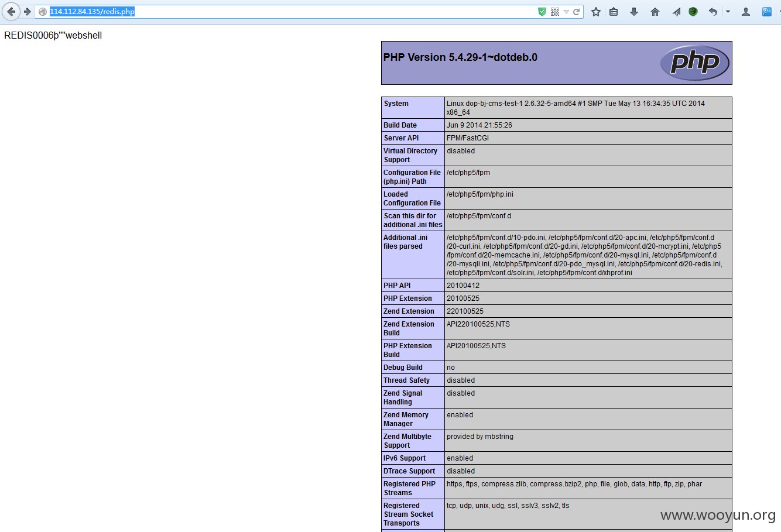Click the Build Date value Jun 9 2014
The height and width of the screenshot is (532, 781).
479,125
